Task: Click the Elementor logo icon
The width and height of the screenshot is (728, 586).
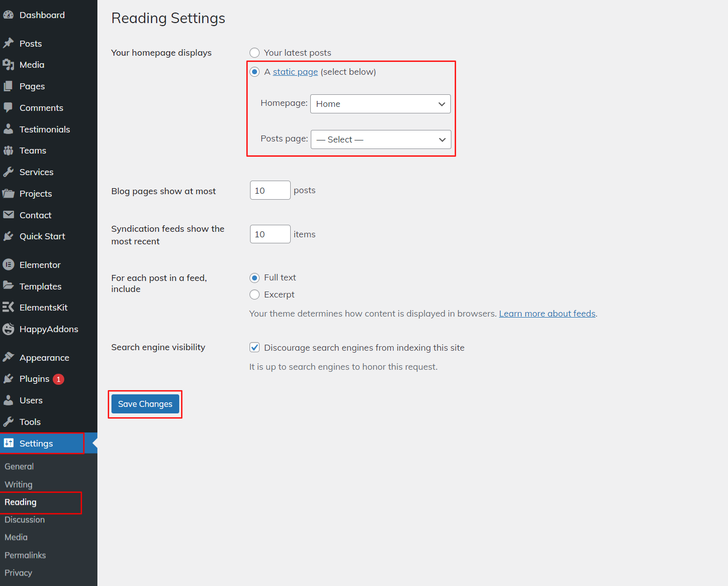Action: click(x=9, y=265)
